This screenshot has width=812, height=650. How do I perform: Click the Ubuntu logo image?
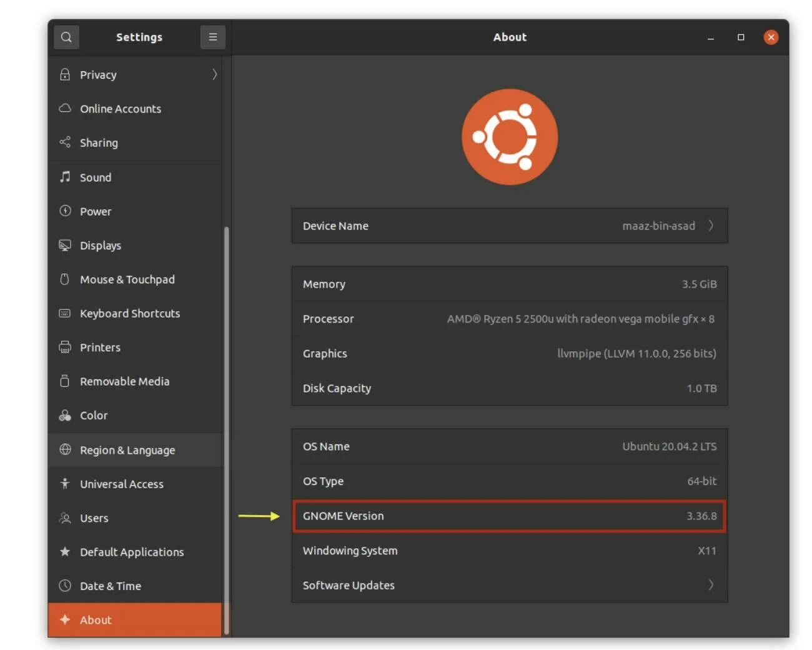click(x=510, y=137)
